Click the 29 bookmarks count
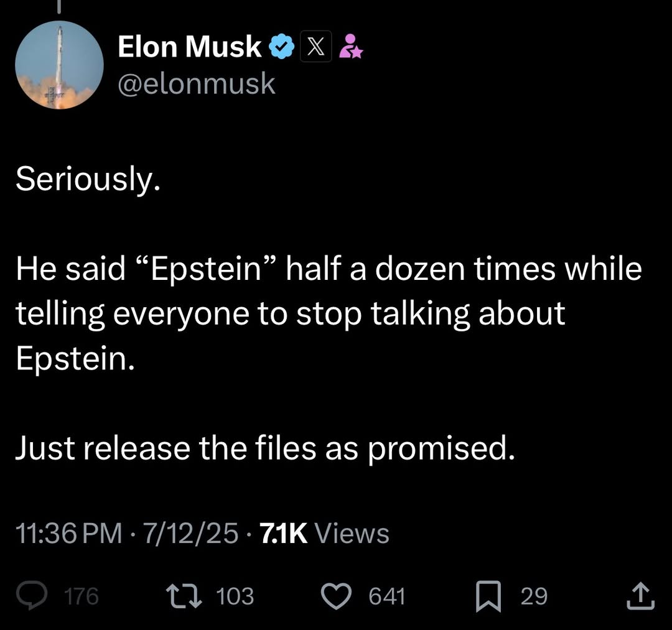 (534, 596)
